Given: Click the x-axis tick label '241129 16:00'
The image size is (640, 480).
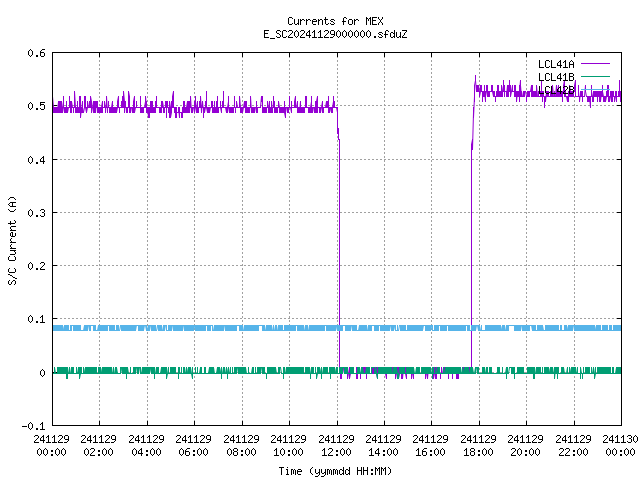Looking at the screenshot, I should (x=431, y=446).
